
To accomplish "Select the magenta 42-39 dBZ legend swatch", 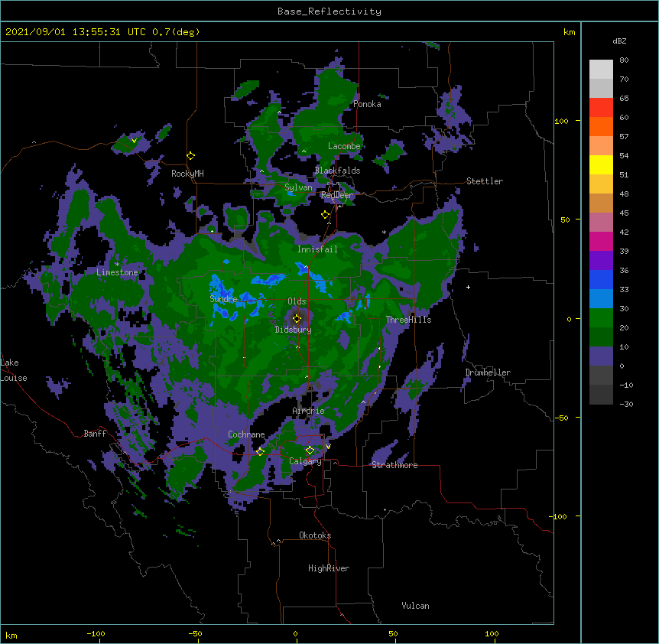I will pyautogui.click(x=601, y=241).
